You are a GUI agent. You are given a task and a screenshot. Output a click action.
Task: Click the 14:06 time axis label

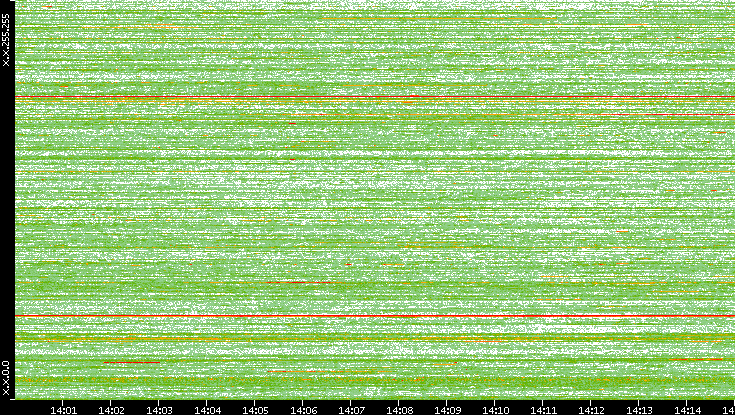(303, 410)
